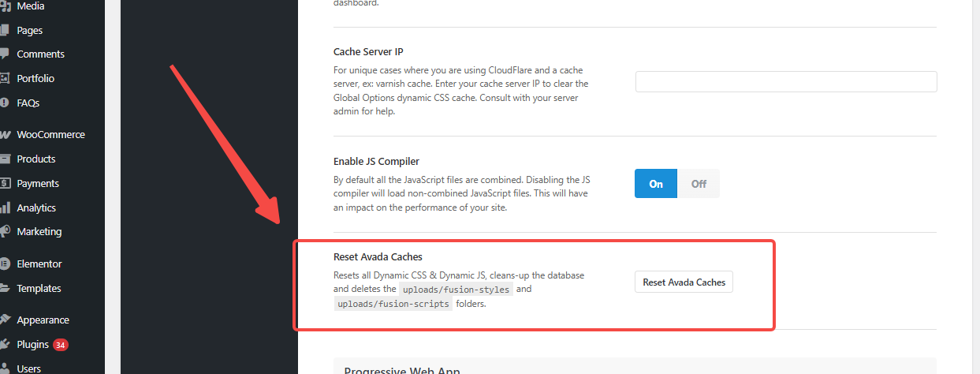Open the Users menu item
980x374 pixels.
point(29,368)
